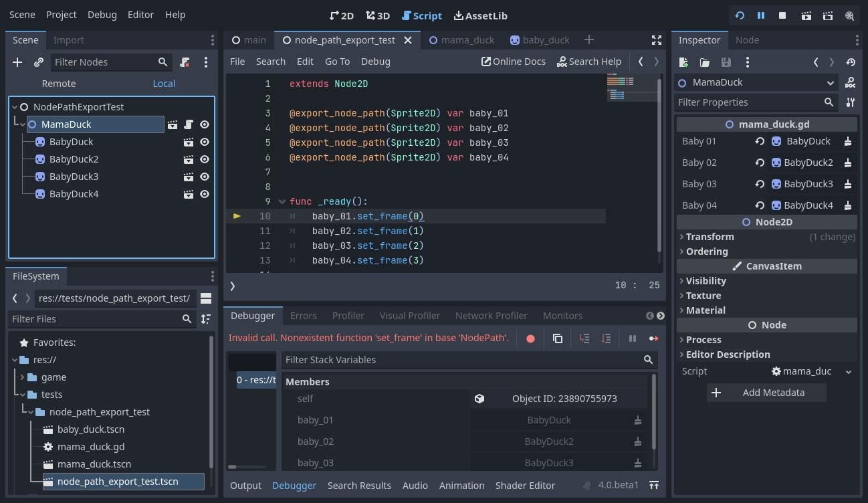Step over in the debugger
Image resolution: width=868 pixels, height=503 pixels.
click(x=606, y=338)
